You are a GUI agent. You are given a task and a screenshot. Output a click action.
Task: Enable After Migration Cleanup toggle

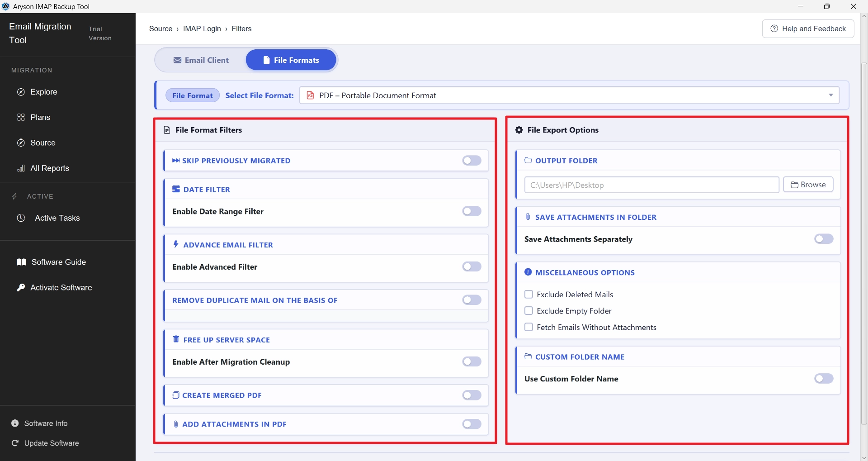pyautogui.click(x=472, y=361)
